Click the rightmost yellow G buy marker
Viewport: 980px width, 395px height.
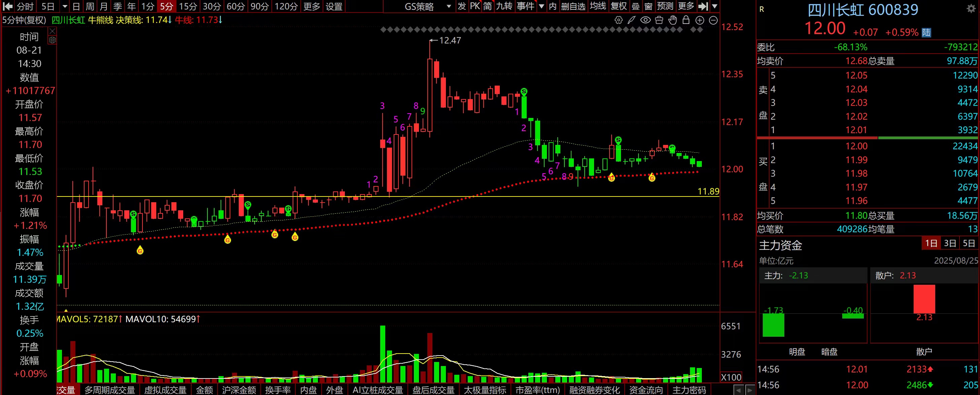[652, 178]
